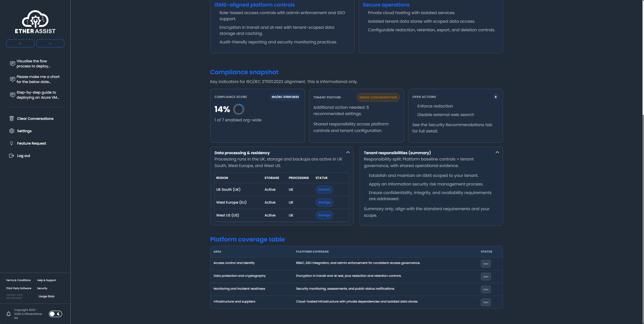
Task: Click the compliance score progress ring
Action: (x=238, y=109)
